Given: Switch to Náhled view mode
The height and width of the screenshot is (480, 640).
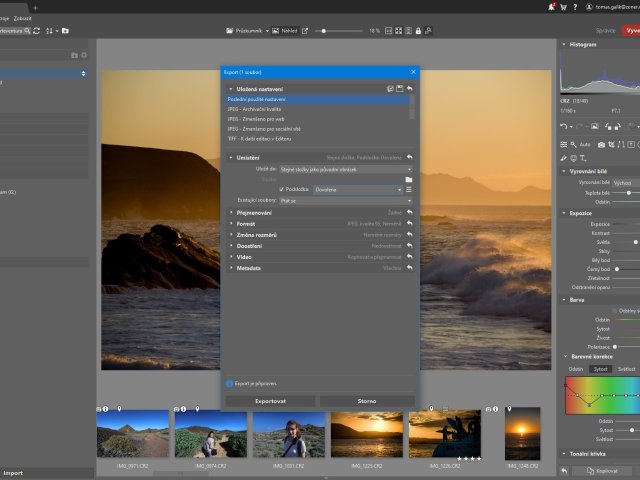Looking at the screenshot, I should (x=285, y=31).
